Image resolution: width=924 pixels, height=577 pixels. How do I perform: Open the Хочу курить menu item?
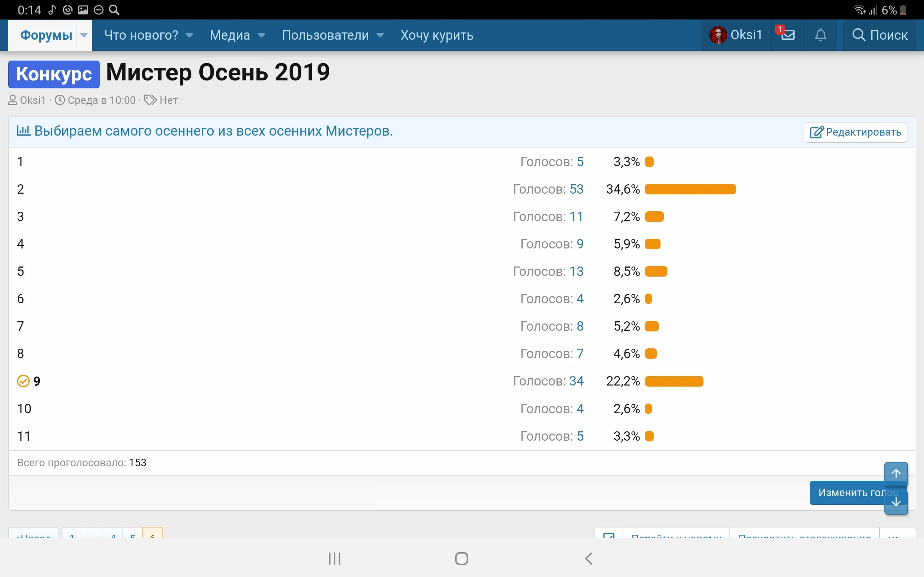436,35
